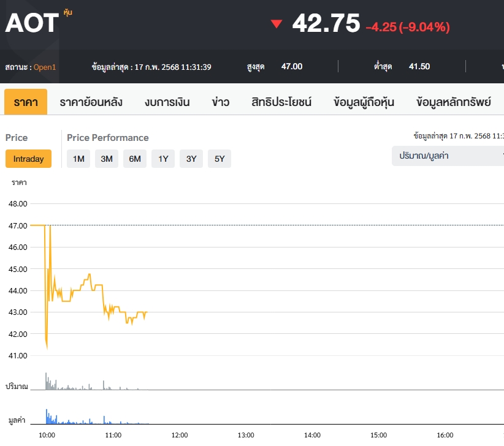
Task: Click the lowest dip on the price line
Action: point(47,347)
